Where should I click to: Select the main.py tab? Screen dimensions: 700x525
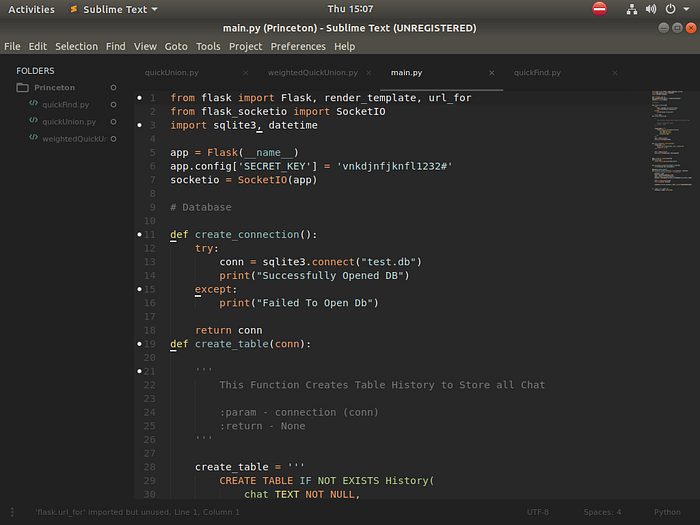click(406, 72)
